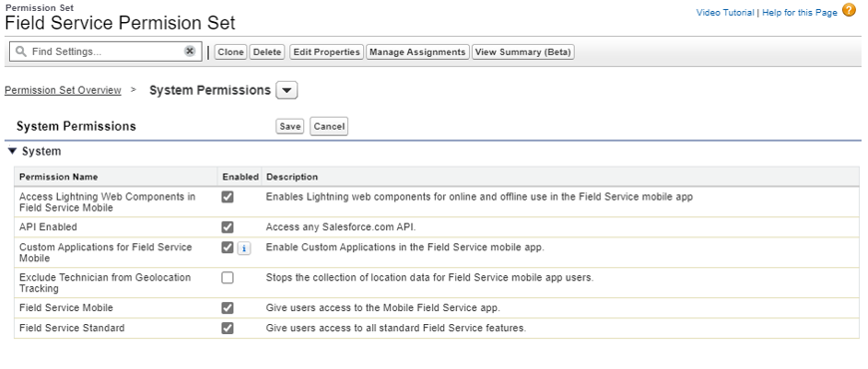Open View Summary (Beta)

coord(523,52)
